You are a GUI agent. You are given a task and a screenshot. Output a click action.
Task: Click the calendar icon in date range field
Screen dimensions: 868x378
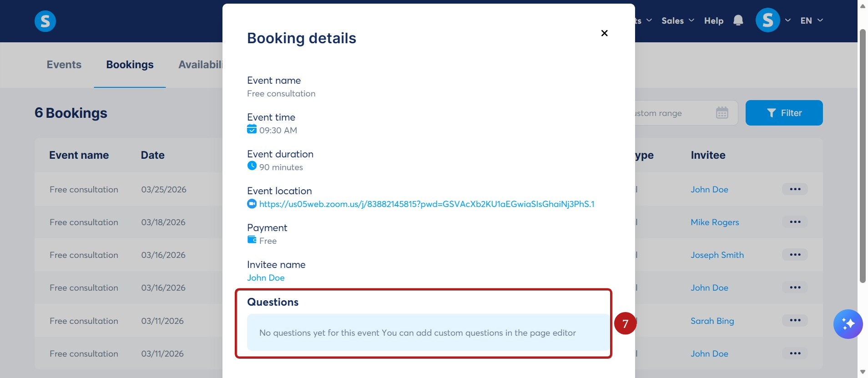[722, 113]
